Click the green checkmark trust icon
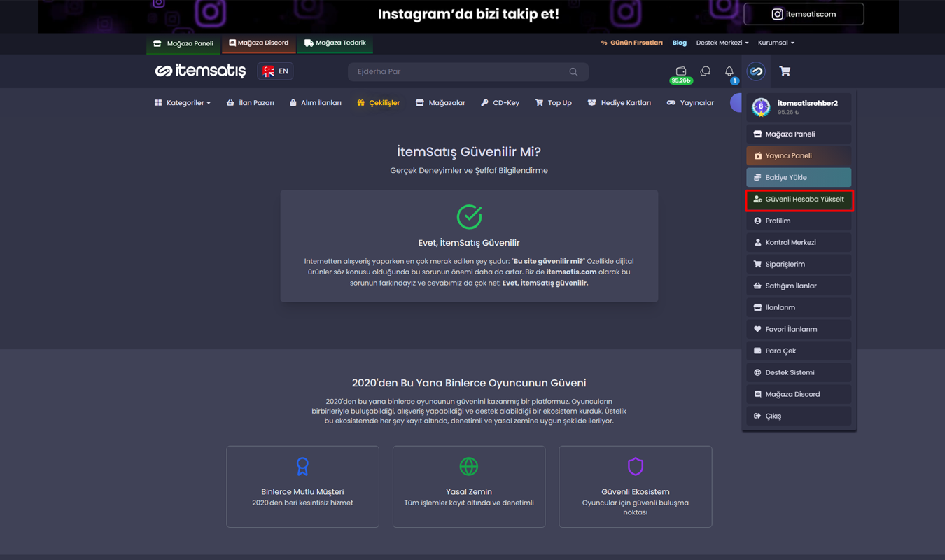945x560 pixels. (469, 216)
